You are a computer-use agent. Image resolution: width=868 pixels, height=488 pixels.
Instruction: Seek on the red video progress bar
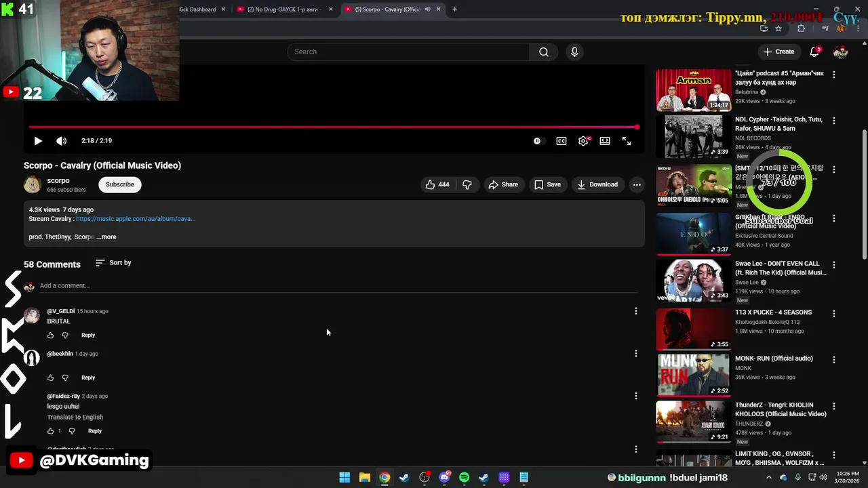pos(333,127)
